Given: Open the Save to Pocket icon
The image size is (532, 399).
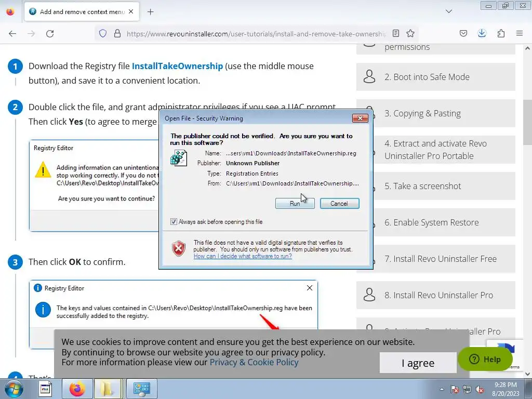Looking at the screenshot, I should pos(463,33).
